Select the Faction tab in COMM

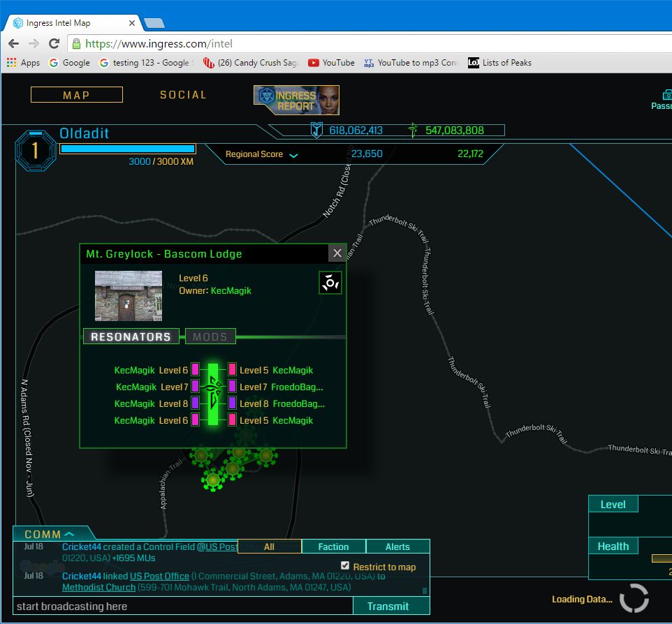tap(333, 547)
